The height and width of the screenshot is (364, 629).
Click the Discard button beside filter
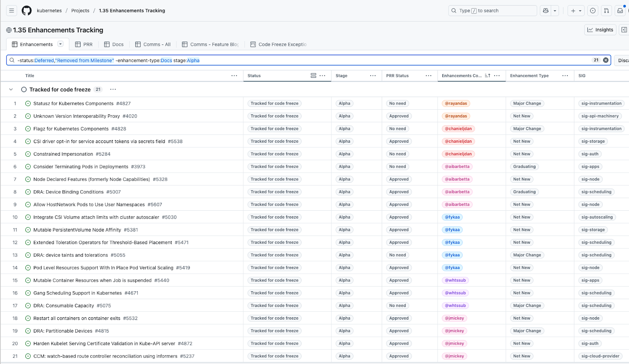click(x=622, y=60)
